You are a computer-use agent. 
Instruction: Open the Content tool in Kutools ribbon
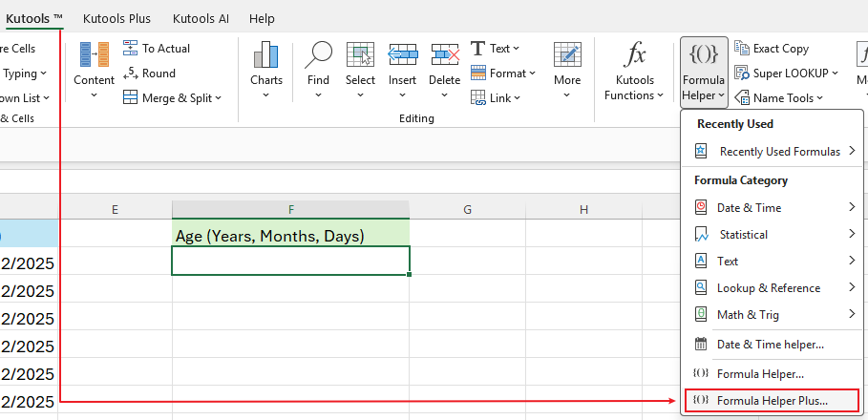pos(94,71)
